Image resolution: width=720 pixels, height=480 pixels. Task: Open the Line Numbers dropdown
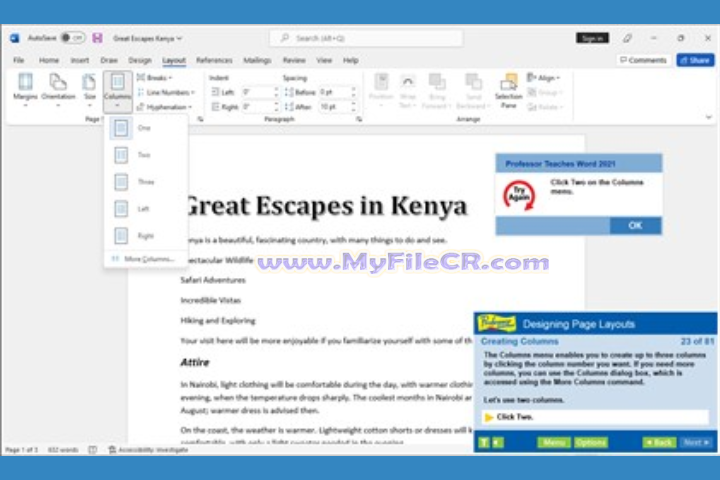coord(166,92)
